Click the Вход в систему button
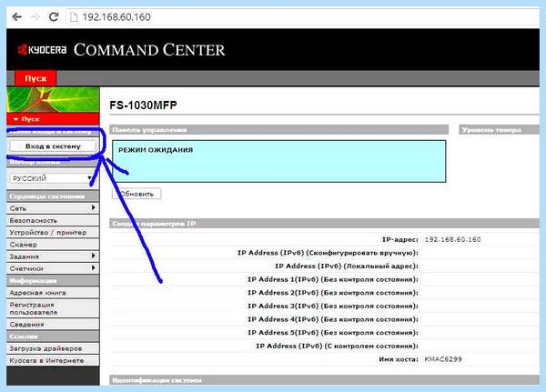The height and width of the screenshot is (392, 546). (x=53, y=146)
